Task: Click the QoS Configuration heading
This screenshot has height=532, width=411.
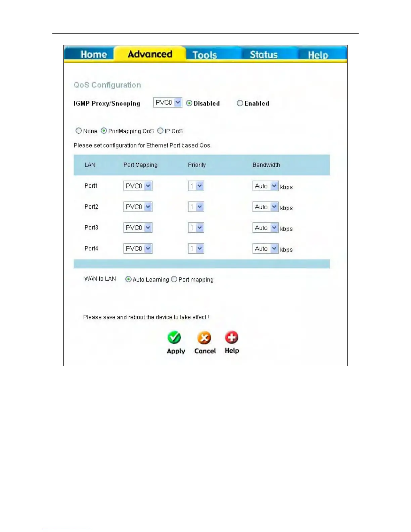Action: [x=107, y=85]
